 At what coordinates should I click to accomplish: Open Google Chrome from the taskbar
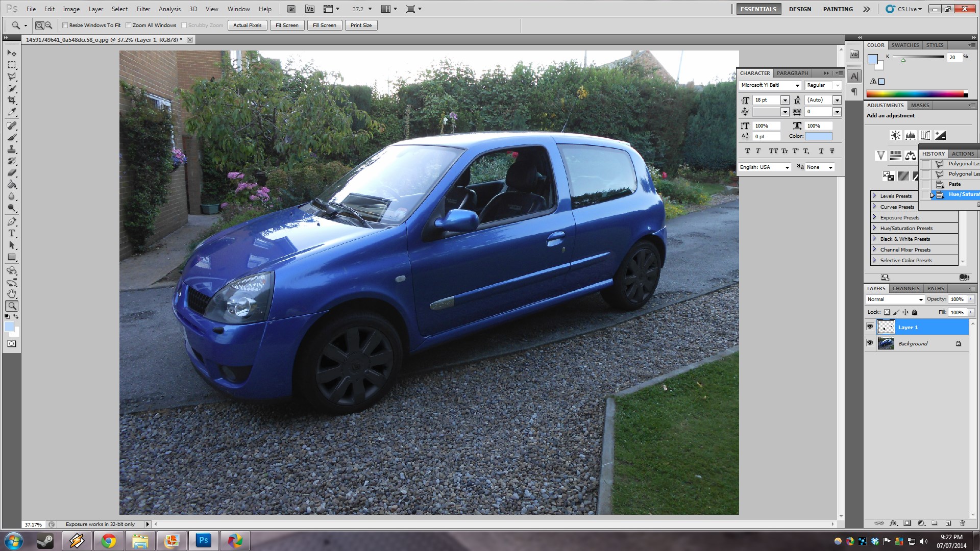(x=108, y=541)
